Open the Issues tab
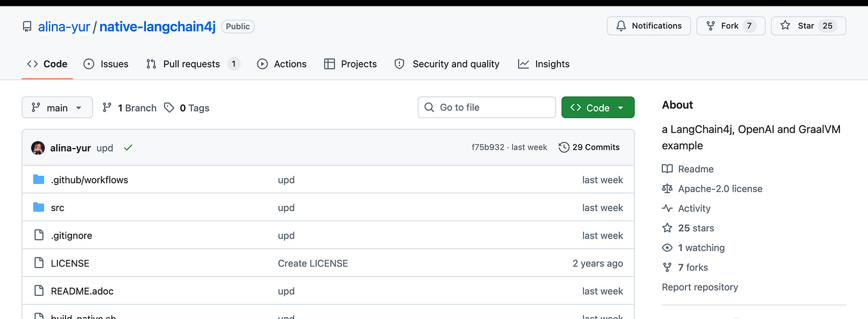The image size is (868, 319). [106, 64]
